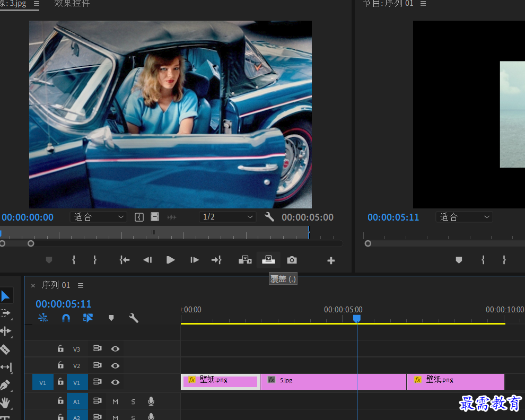Open source monitor zoom level dropdown
The image size is (525, 420).
[x=98, y=217]
